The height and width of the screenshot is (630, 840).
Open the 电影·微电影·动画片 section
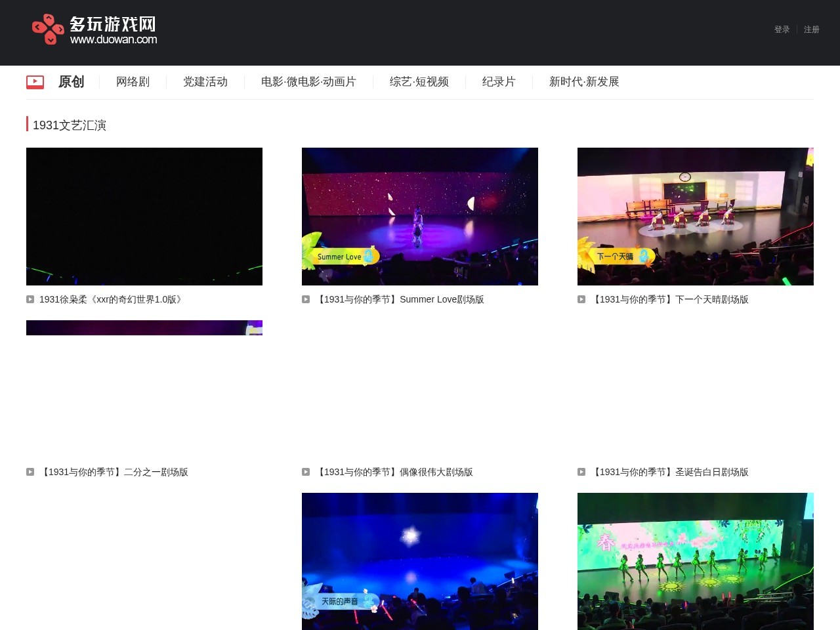point(308,81)
